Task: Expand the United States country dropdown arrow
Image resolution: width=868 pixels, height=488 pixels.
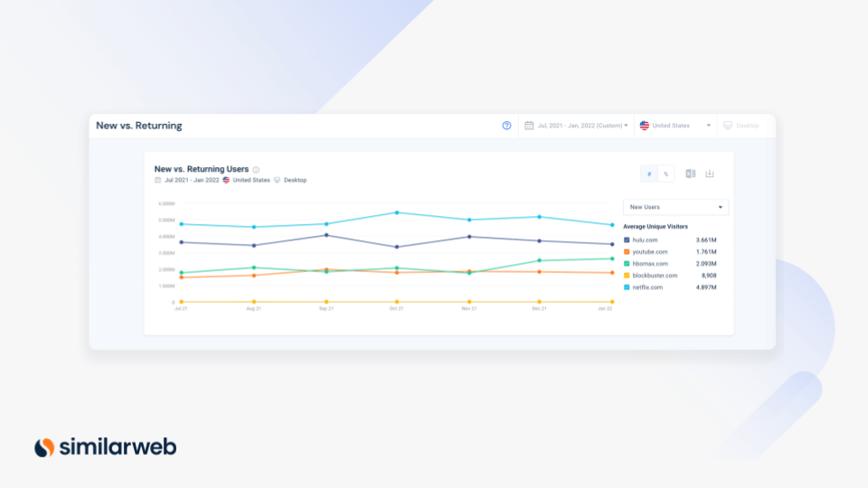Action: [x=709, y=126]
